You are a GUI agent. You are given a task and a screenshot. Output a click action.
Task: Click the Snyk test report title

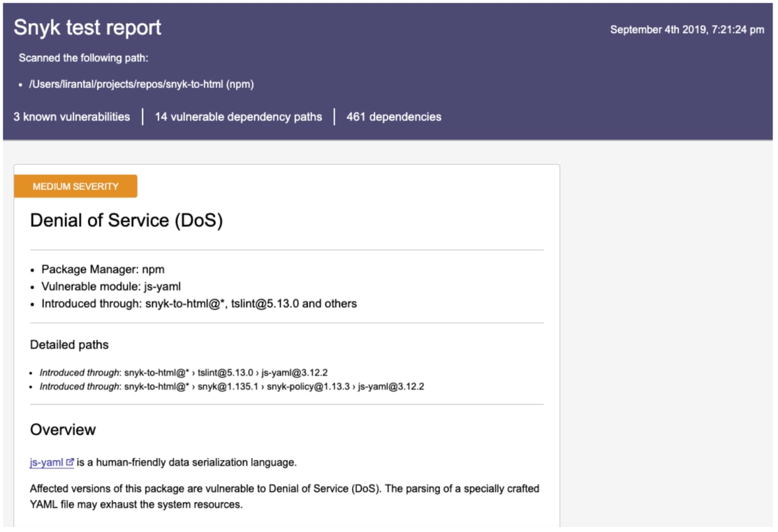click(x=86, y=28)
